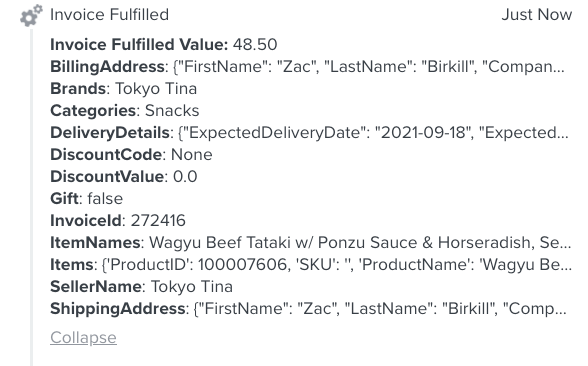Click the vertical timeline line below gears

32,197
